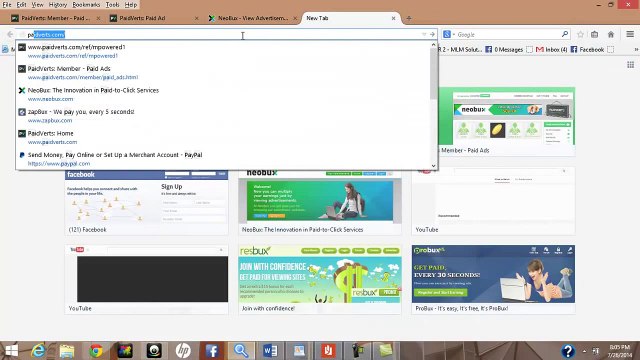Click the back navigation arrow
640x360 pixels.
tap(10, 35)
